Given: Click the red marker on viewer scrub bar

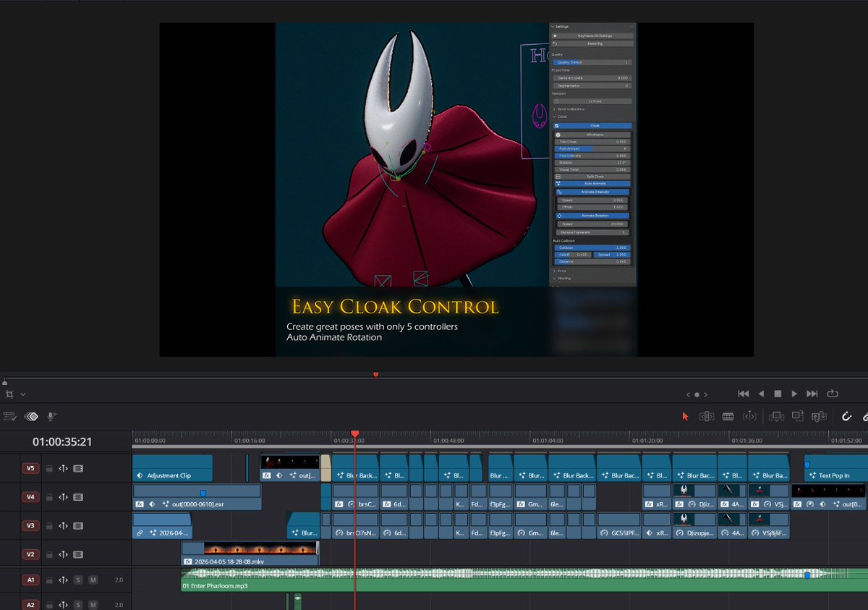Looking at the screenshot, I should 375,374.
